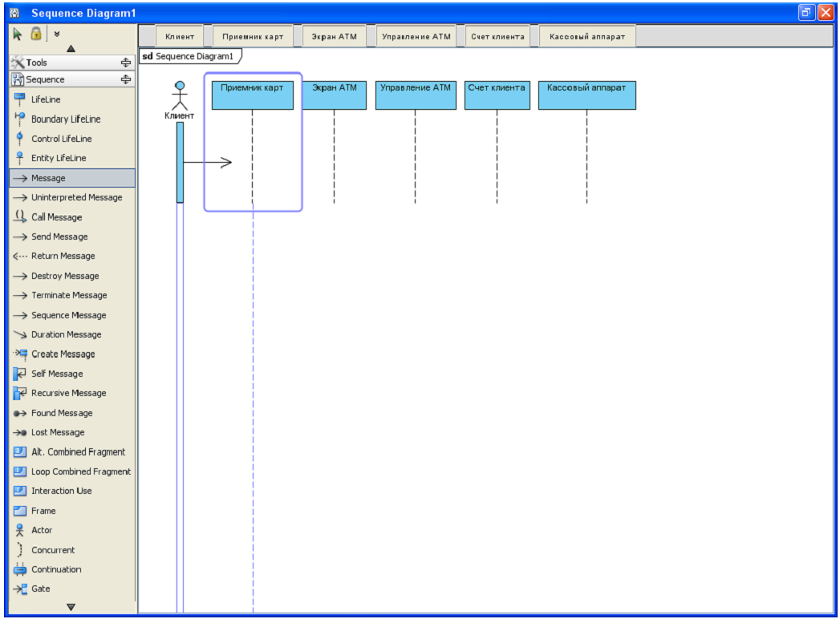Viewport: 840px width, 619px height.
Task: Select the Alt. Combined Fragment tool
Action: pyautogui.click(x=72, y=452)
